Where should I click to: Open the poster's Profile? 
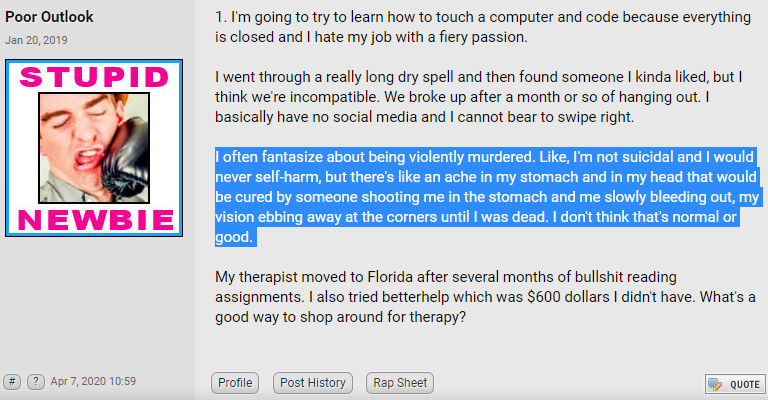point(235,383)
